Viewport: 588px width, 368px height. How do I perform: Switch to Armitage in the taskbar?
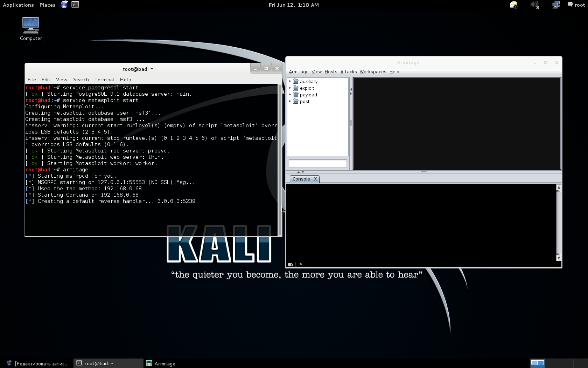(x=161, y=363)
